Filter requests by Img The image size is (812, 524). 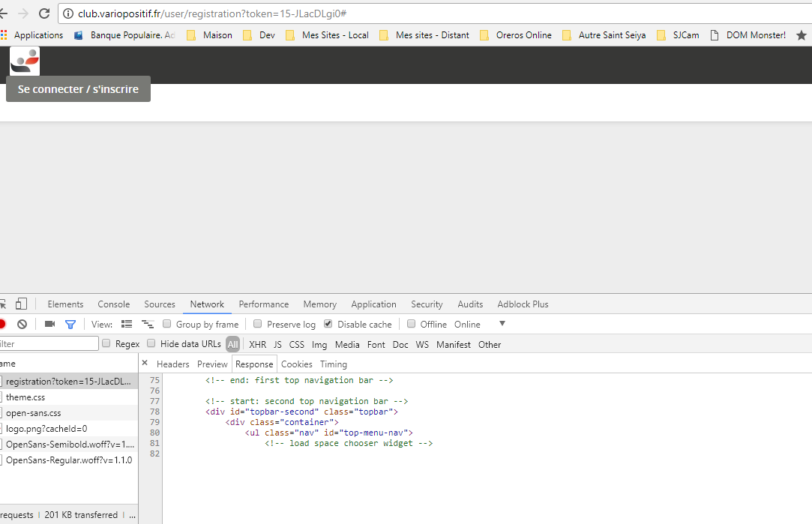pyautogui.click(x=319, y=344)
